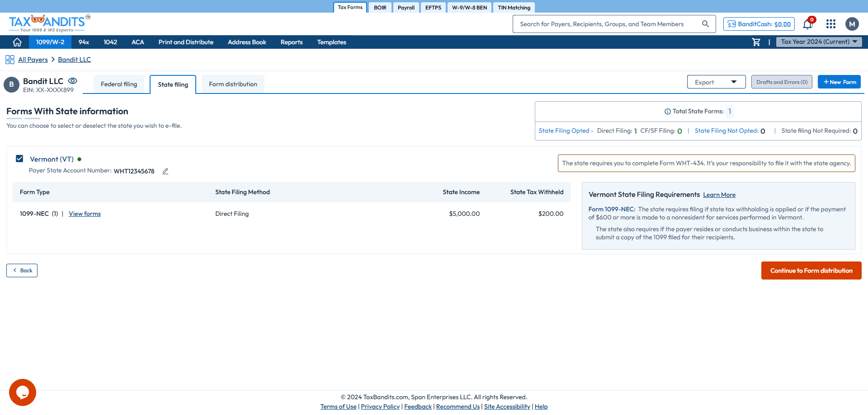The width and height of the screenshot is (868, 415).
Task: Select the Form distribution tab
Action: click(x=233, y=84)
